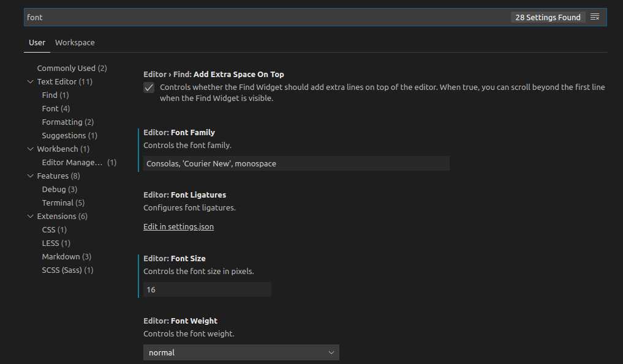Click the clear settings search icon
The image size is (623, 364).
(x=594, y=17)
